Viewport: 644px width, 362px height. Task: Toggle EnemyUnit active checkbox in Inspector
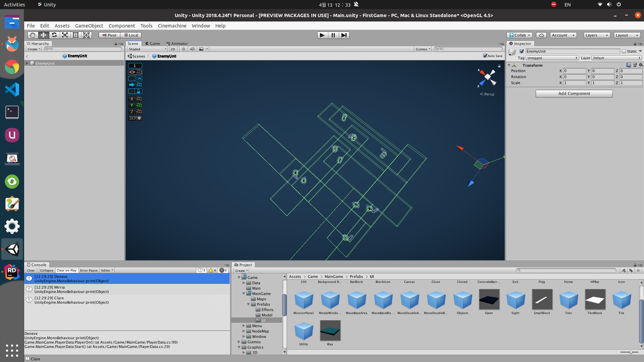pos(522,51)
